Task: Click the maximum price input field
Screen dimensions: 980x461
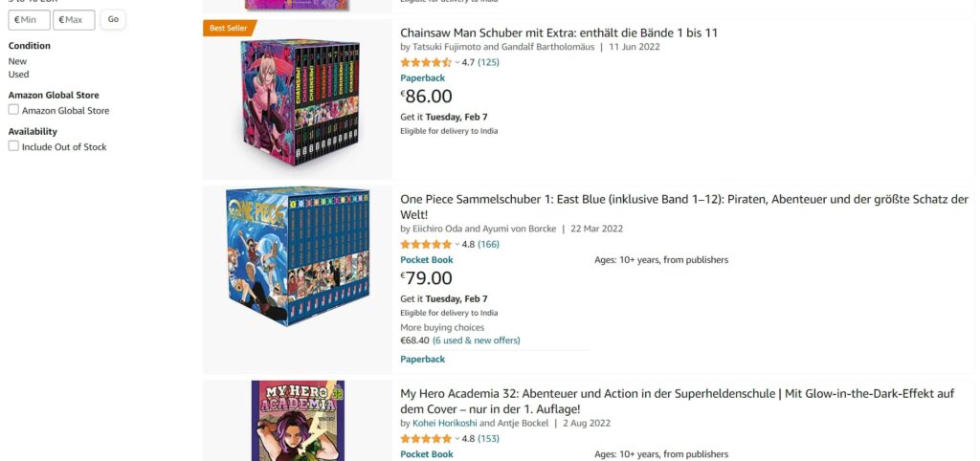Action: point(74,20)
